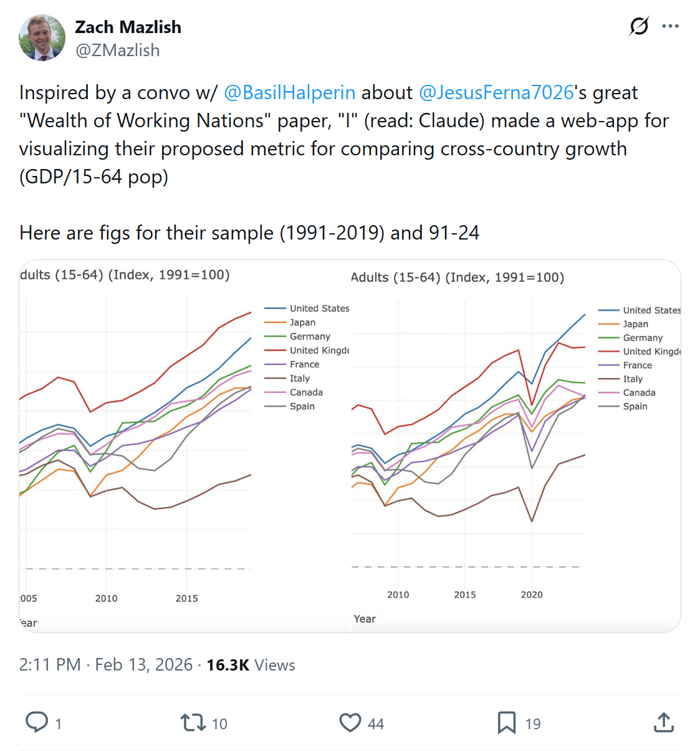Click Spain legend entry in right chart

[x=635, y=406]
